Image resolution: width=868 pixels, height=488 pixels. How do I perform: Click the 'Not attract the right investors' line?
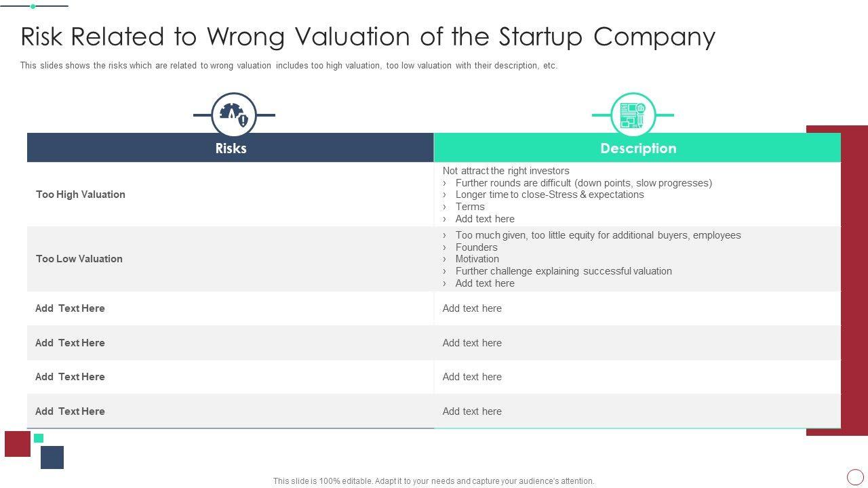[506, 171]
